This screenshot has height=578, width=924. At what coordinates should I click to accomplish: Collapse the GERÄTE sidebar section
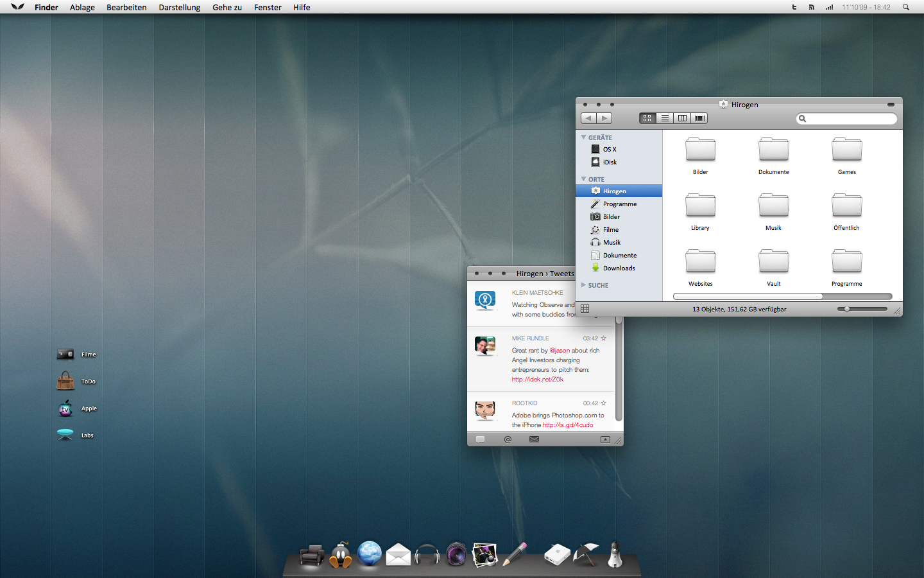coord(583,137)
